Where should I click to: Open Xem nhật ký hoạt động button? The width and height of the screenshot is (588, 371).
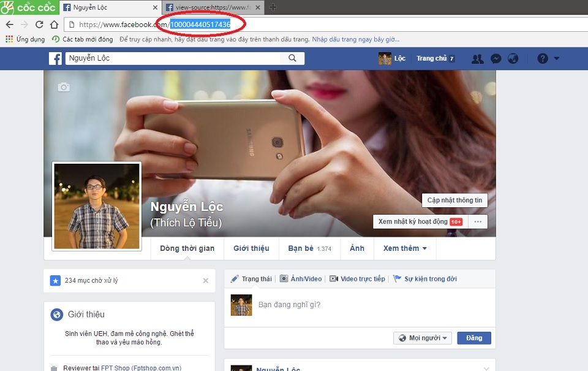(x=420, y=221)
